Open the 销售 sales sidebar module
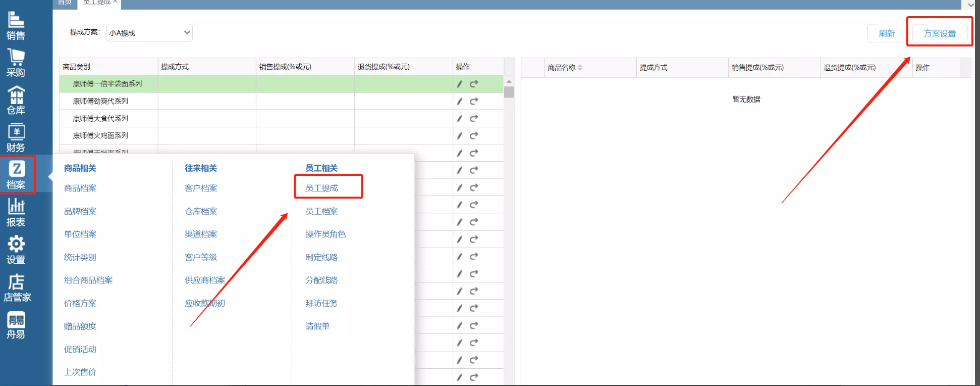The width and height of the screenshot is (980, 386). (x=16, y=25)
